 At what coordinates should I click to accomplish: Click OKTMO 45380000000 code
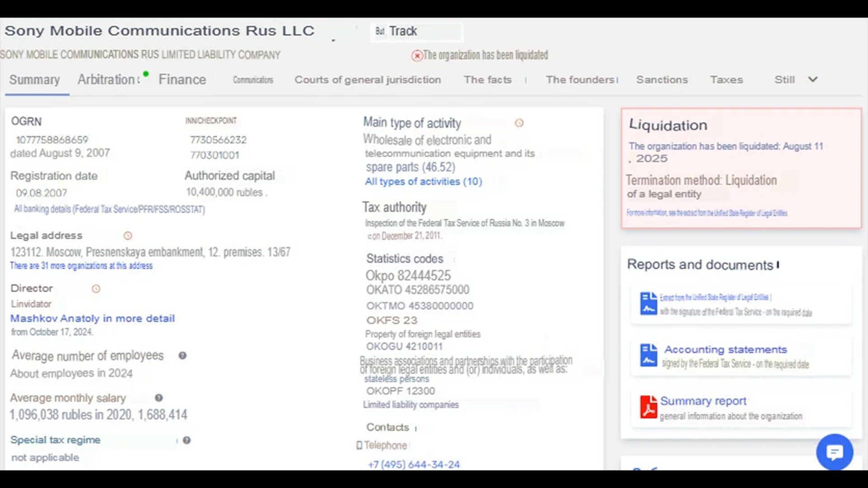(x=420, y=306)
